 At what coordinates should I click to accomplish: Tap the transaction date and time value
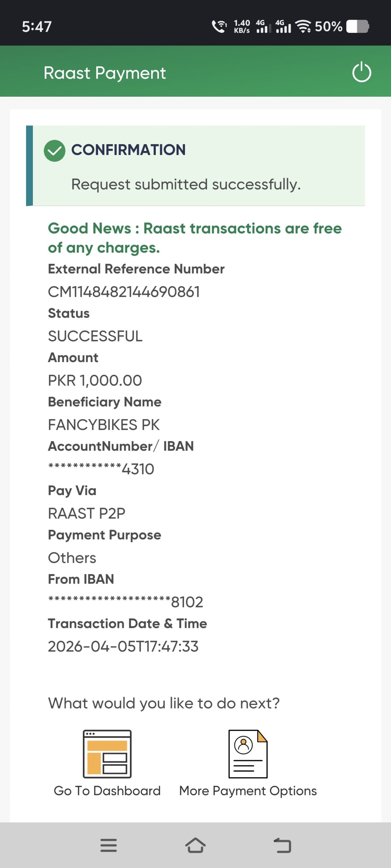coord(123,647)
